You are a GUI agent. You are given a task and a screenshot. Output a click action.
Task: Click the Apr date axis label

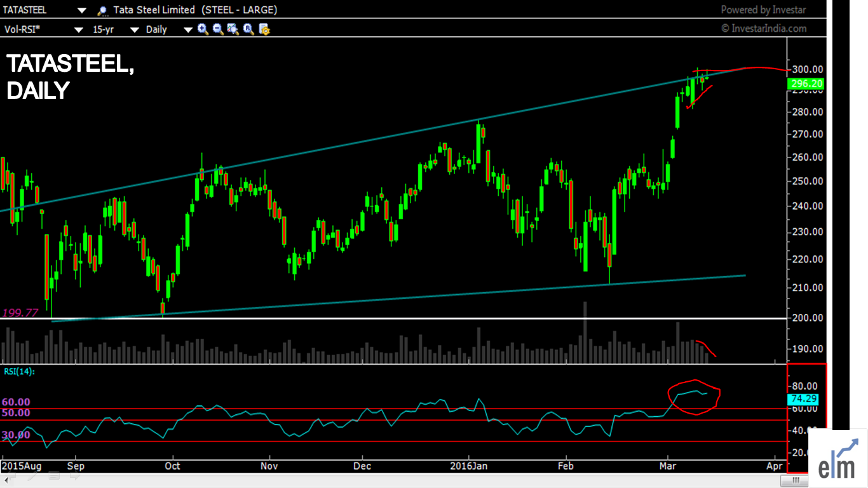[775, 466]
